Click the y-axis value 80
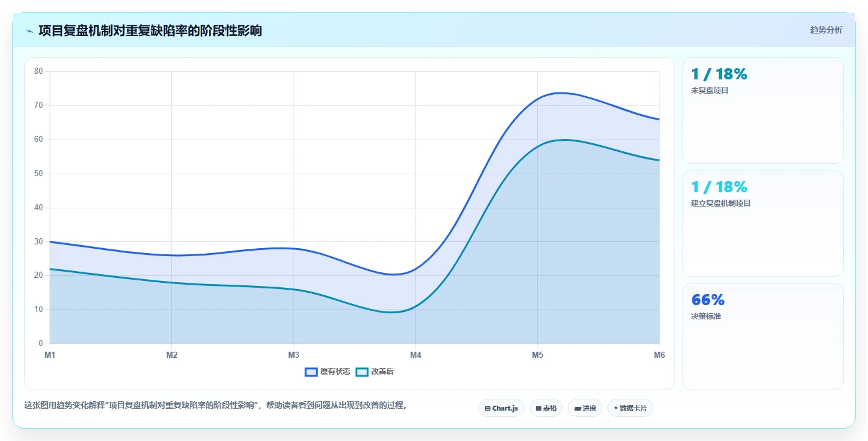This screenshot has width=868, height=441. (38, 71)
